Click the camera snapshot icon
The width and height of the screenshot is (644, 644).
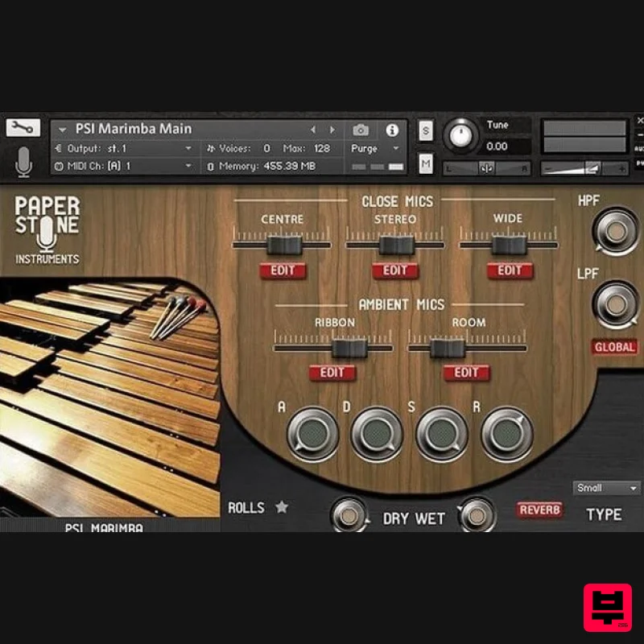pyautogui.click(x=361, y=129)
